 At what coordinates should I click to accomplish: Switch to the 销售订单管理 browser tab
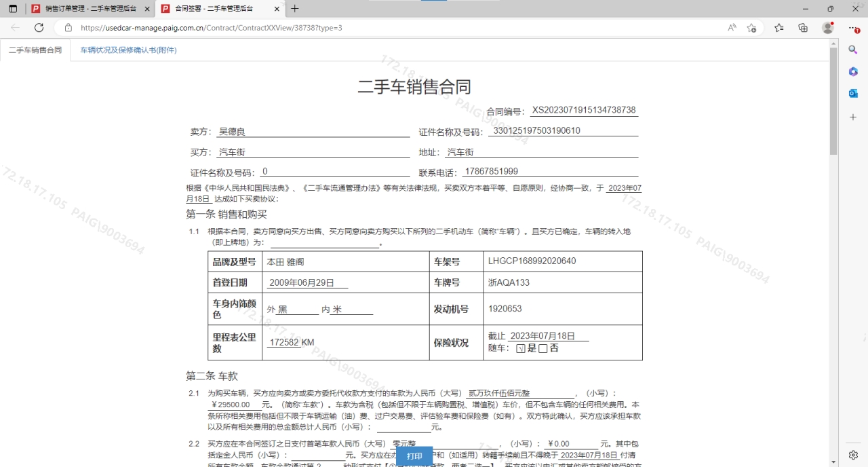click(90, 9)
